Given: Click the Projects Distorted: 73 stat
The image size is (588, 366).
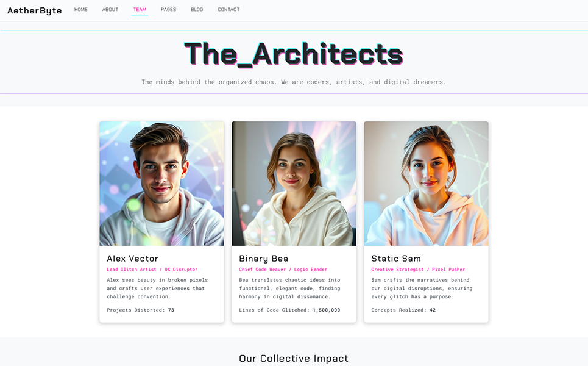Looking at the screenshot, I should tap(140, 310).
